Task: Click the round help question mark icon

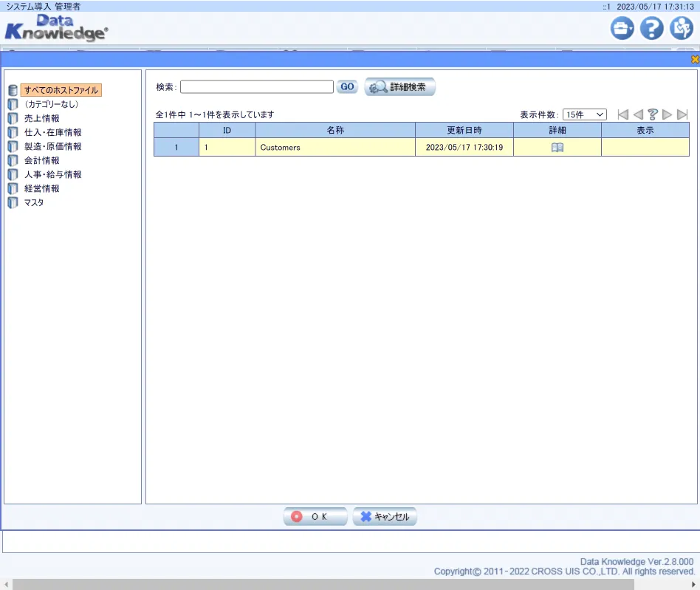Action: pyautogui.click(x=651, y=29)
